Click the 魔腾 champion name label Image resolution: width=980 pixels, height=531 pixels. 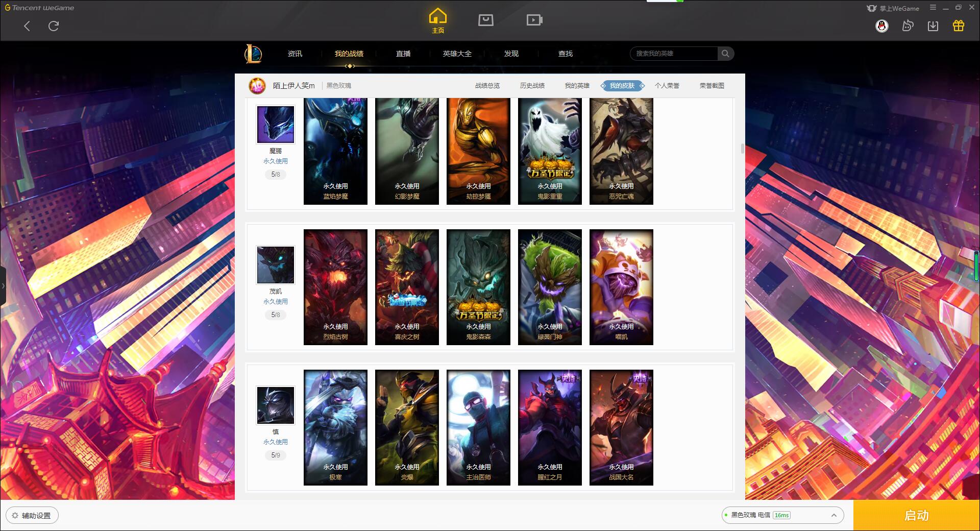click(276, 151)
